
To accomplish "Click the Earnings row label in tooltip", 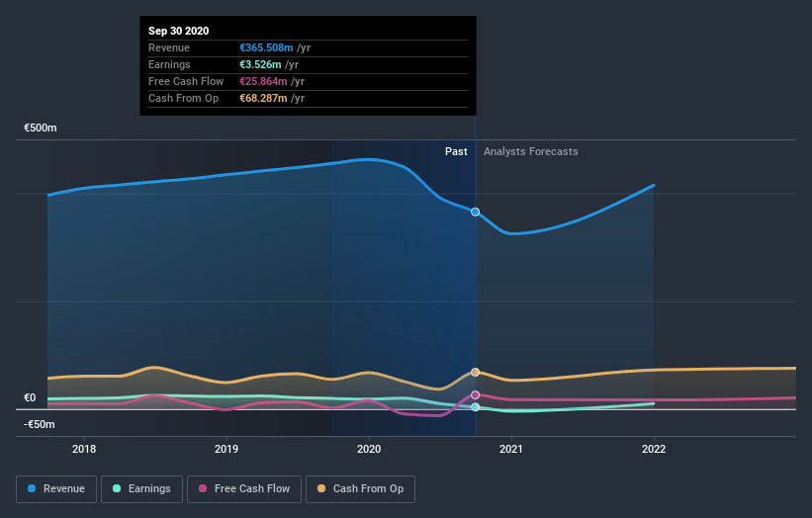I will click(169, 64).
